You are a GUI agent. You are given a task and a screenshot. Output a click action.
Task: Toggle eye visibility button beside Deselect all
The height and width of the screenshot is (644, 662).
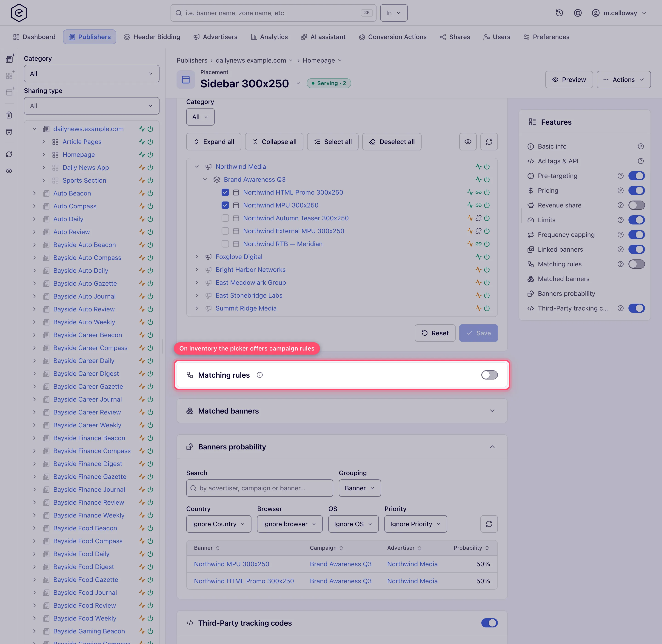tap(468, 142)
